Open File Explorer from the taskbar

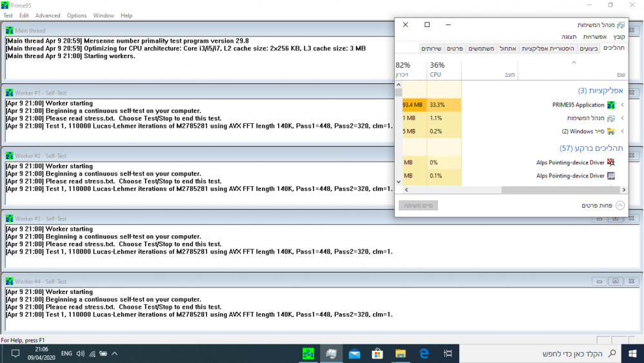(x=401, y=353)
